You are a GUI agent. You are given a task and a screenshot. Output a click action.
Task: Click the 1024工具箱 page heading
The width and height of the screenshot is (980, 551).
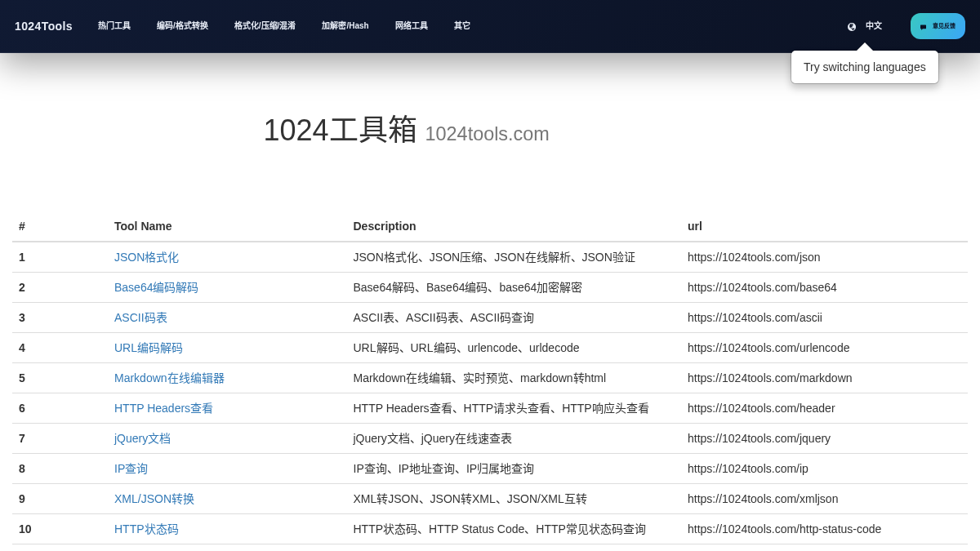tap(340, 130)
